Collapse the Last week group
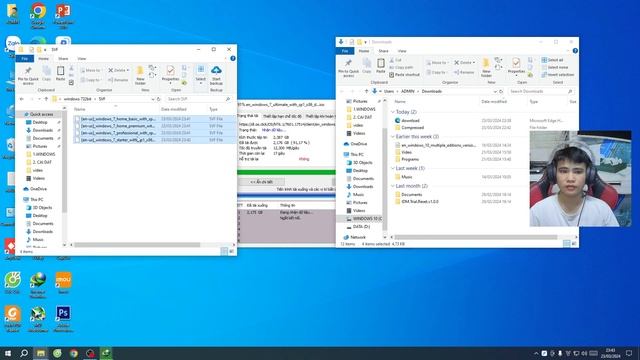This screenshot has width=640, height=360. [x=393, y=168]
